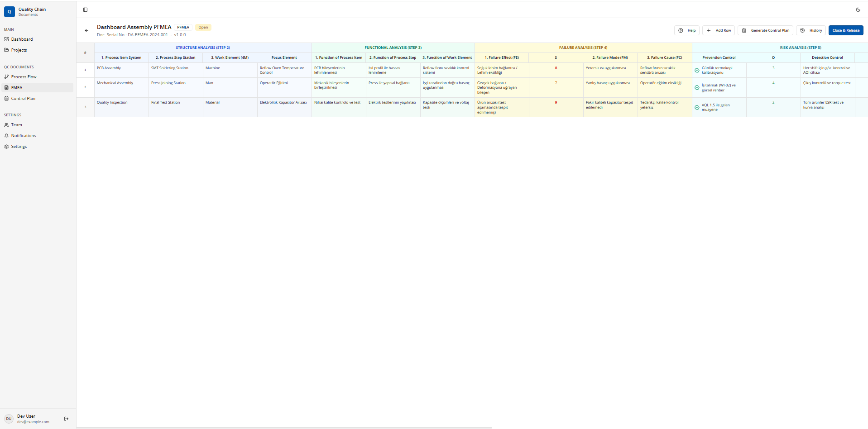Toggle dark mode with the moon icon
Image resolution: width=868 pixels, height=429 pixels.
coord(858,10)
